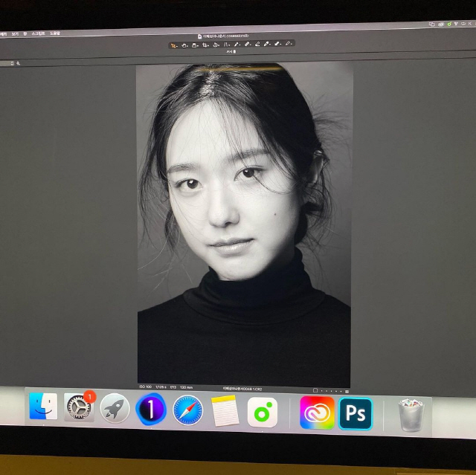Open the 스크립트 menu in menu bar
Viewport: 476px width, 475px height.
[x=37, y=33]
